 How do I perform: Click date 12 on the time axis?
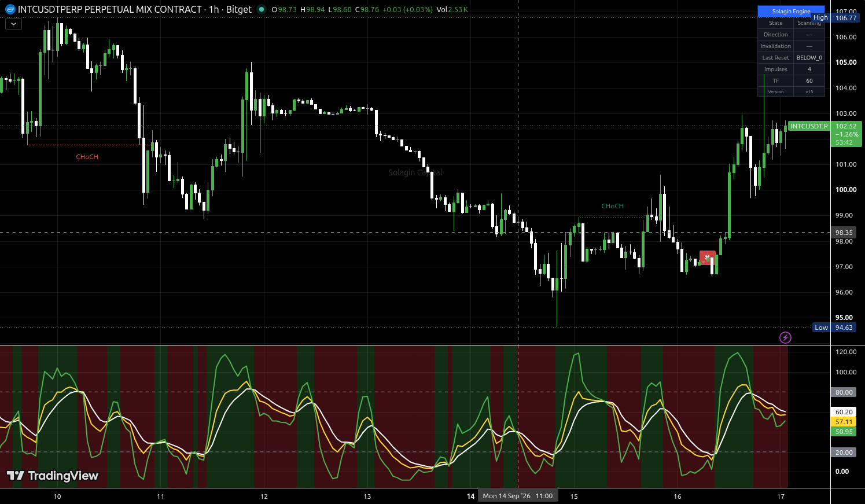[x=264, y=496]
